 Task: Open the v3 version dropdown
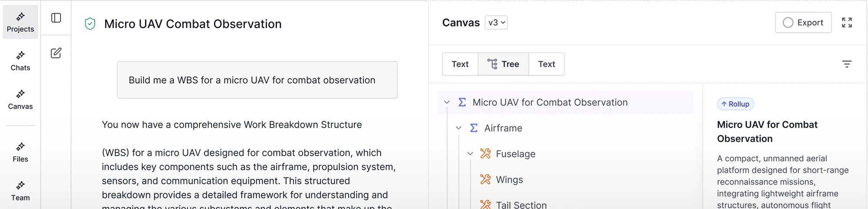[496, 23]
